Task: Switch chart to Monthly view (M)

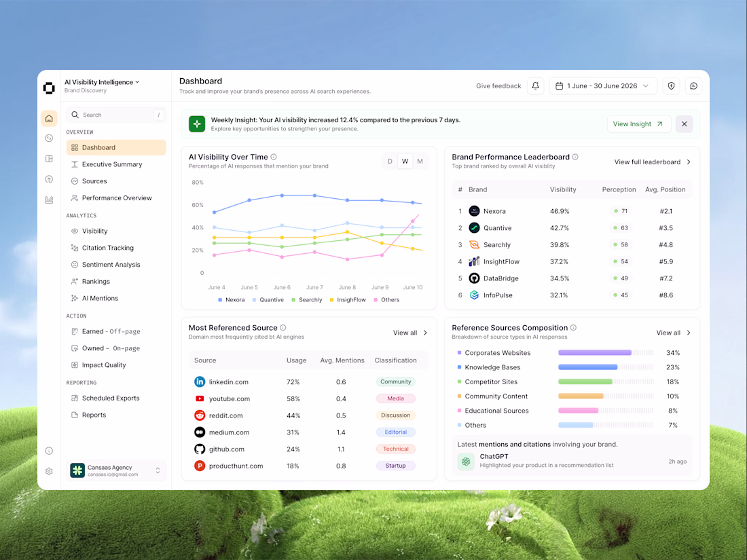Action: click(420, 162)
